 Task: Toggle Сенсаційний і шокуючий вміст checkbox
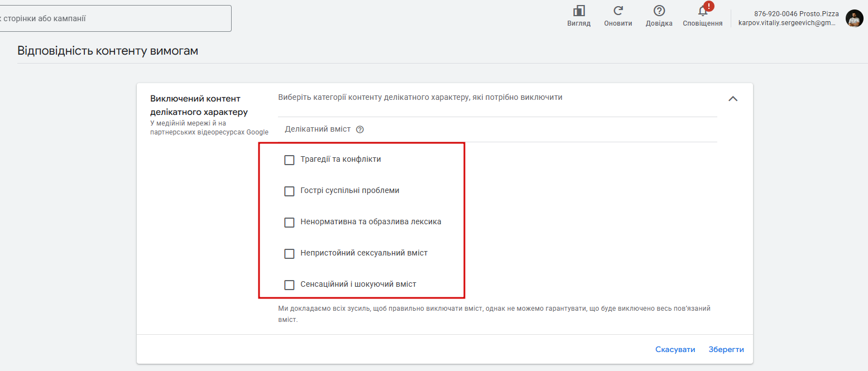[x=289, y=285]
